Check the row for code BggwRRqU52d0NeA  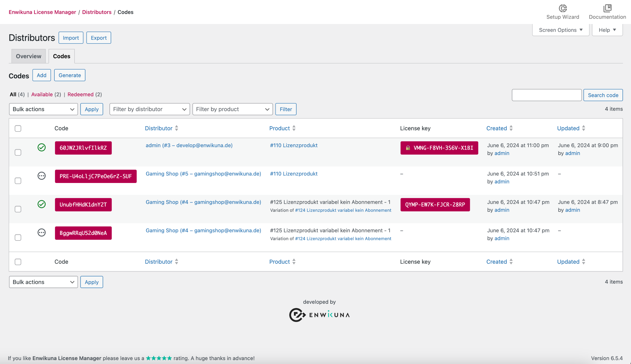tap(18, 237)
